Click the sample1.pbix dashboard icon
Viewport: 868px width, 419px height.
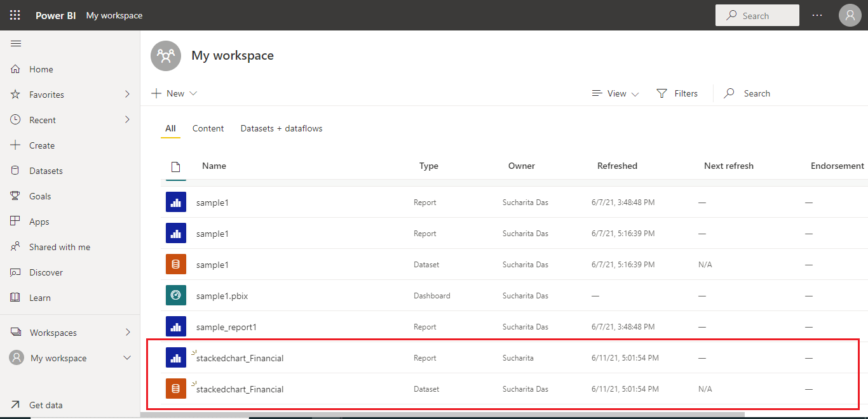[x=176, y=296]
